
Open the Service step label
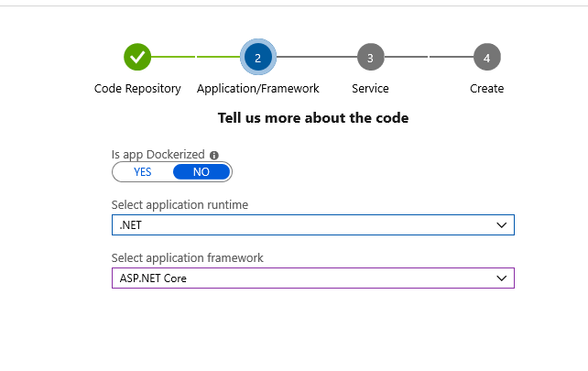(x=370, y=89)
